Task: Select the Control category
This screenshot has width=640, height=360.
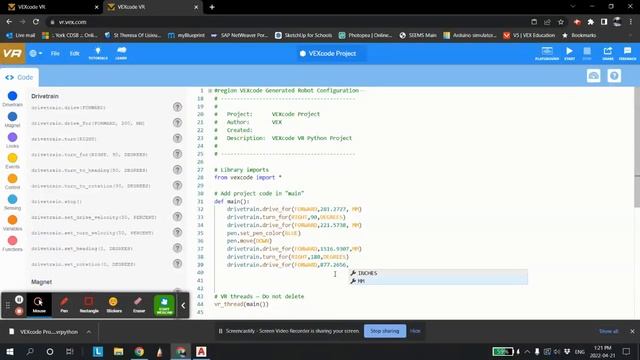Action: [x=12, y=182]
